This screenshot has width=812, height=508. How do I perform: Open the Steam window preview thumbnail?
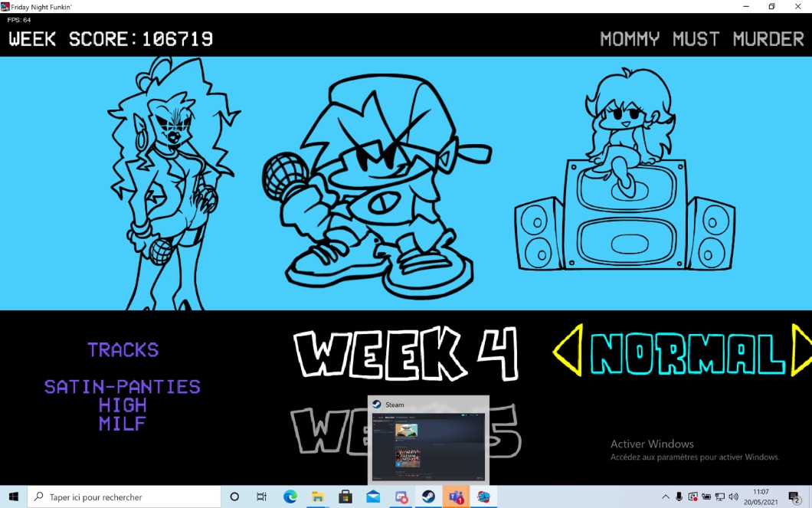(x=428, y=444)
